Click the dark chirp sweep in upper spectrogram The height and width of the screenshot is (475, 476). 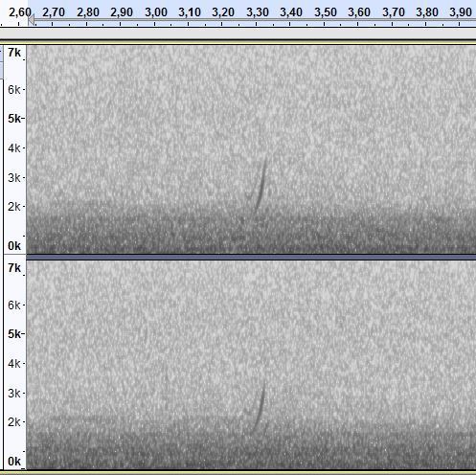[x=261, y=185]
